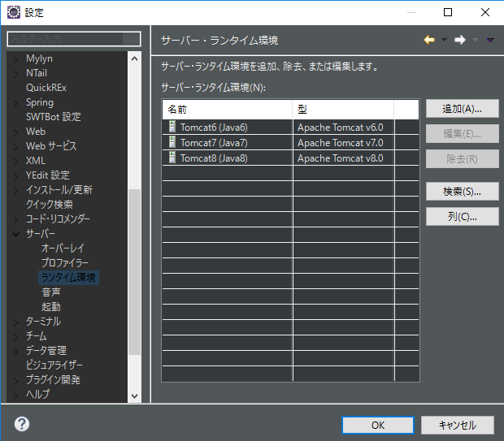This screenshot has width=504, height=441.
Task: Expand the Mylyn tree node
Action: pyautogui.click(x=15, y=59)
